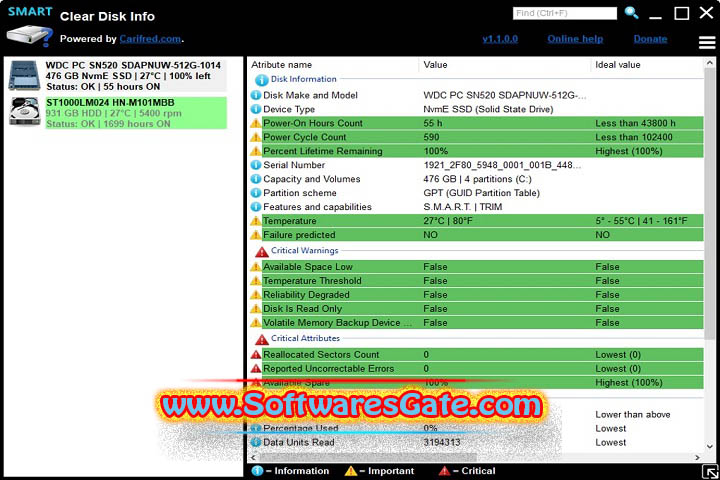Image resolution: width=720 pixels, height=480 pixels.
Task: Click warning icon beside Power Cycle Count
Action: [x=256, y=137]
